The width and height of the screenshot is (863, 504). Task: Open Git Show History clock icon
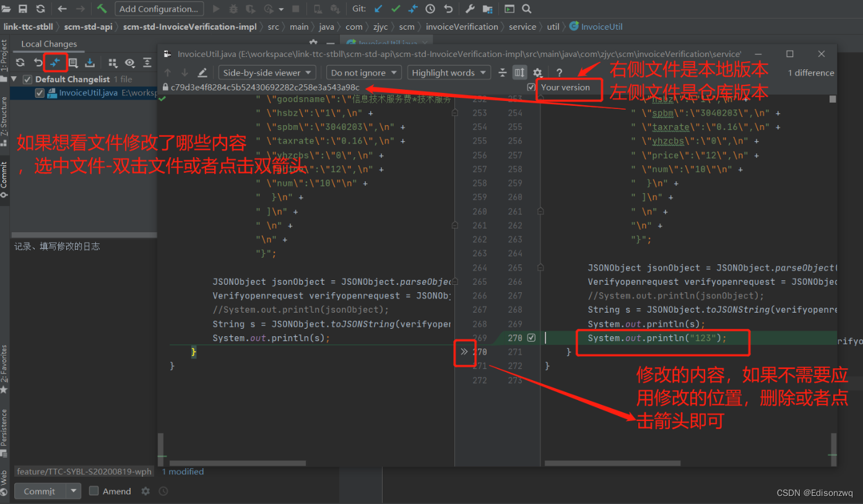point(430,9)
